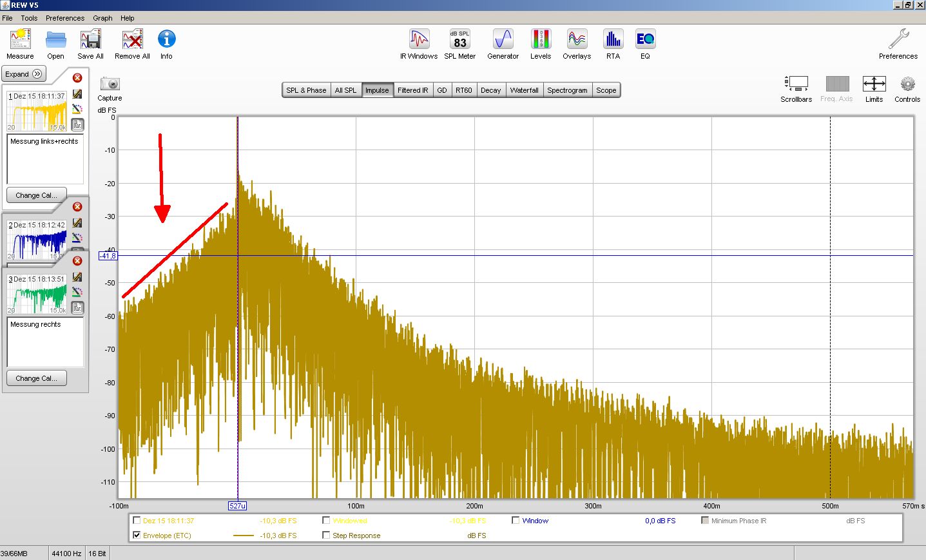Enable the Step Response checkbox
The image size is (926, 560).
[x=326, y=535]
